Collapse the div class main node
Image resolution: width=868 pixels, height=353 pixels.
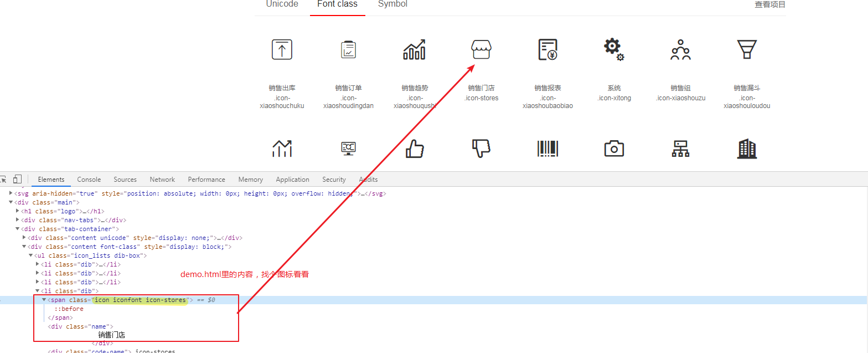click(11, 202)
